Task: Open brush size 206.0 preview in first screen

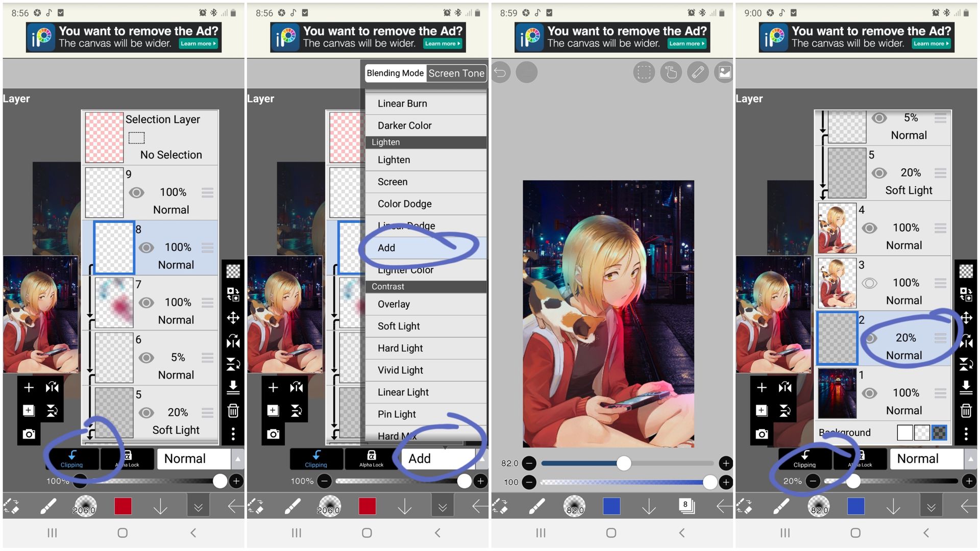Action: point(85,507)
